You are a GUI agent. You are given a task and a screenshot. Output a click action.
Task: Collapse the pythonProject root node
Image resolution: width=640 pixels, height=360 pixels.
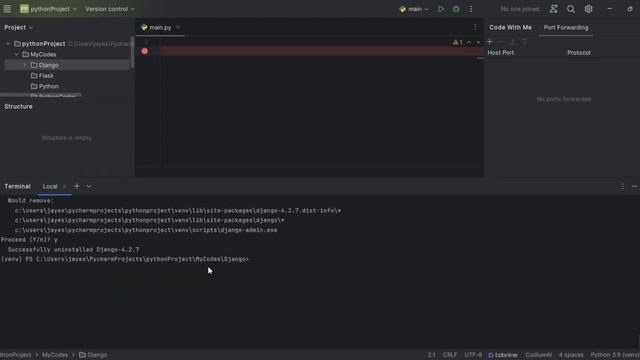[8, 44]
